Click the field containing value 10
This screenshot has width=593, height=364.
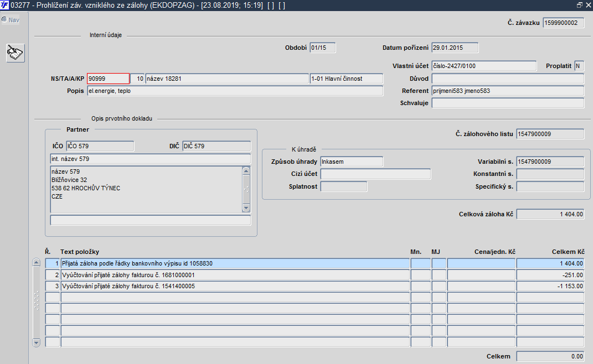(137, 79)
